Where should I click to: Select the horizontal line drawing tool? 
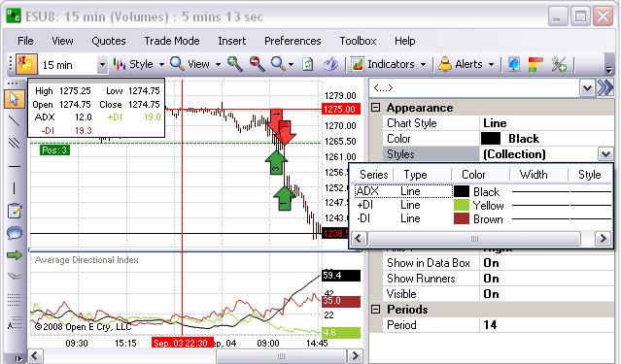[15, 166]
